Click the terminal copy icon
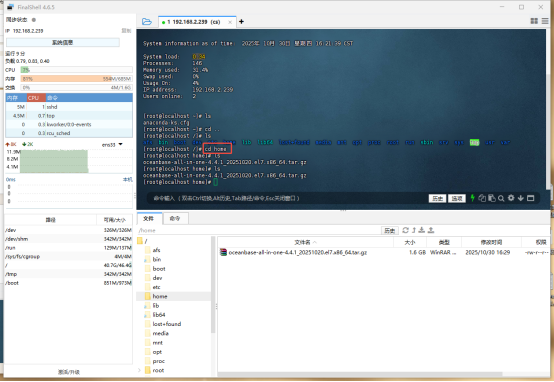 (482, 198)
